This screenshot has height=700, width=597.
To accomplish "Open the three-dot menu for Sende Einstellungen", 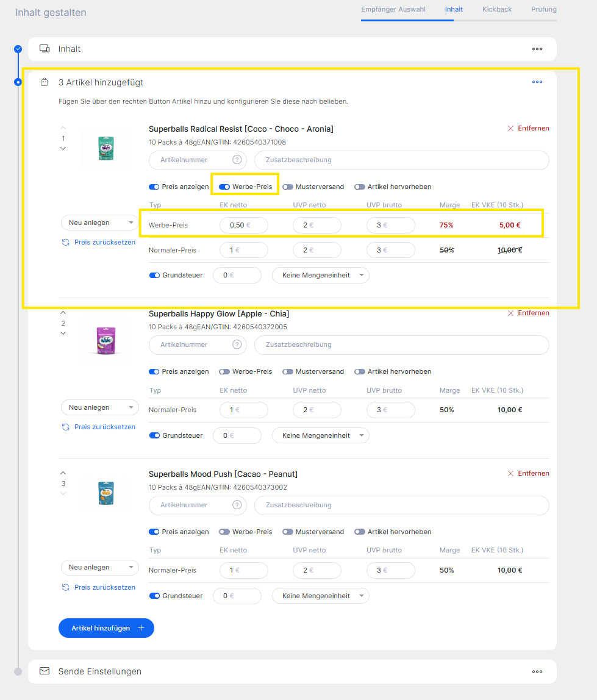I will tap(537, 671).
